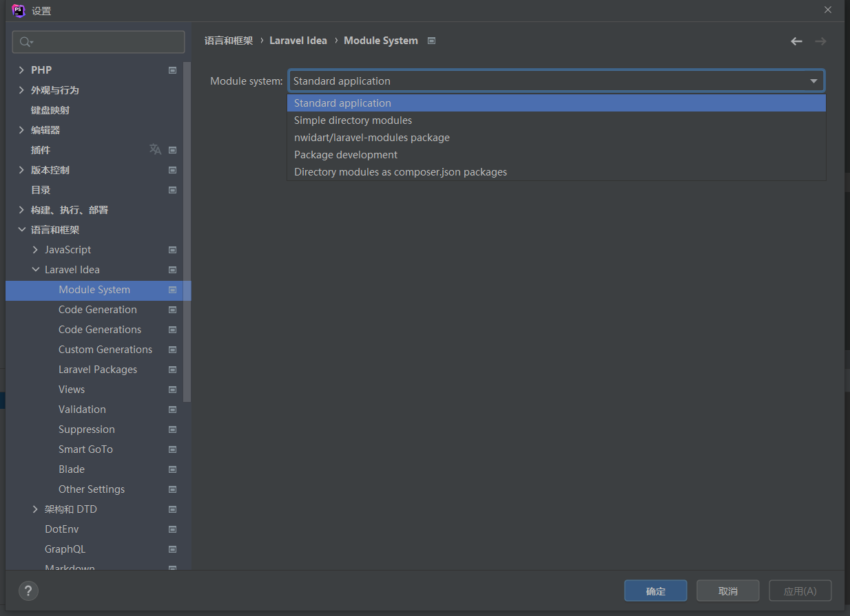
Task: Expand the 外观与行为 node
Action: [21, 90]
